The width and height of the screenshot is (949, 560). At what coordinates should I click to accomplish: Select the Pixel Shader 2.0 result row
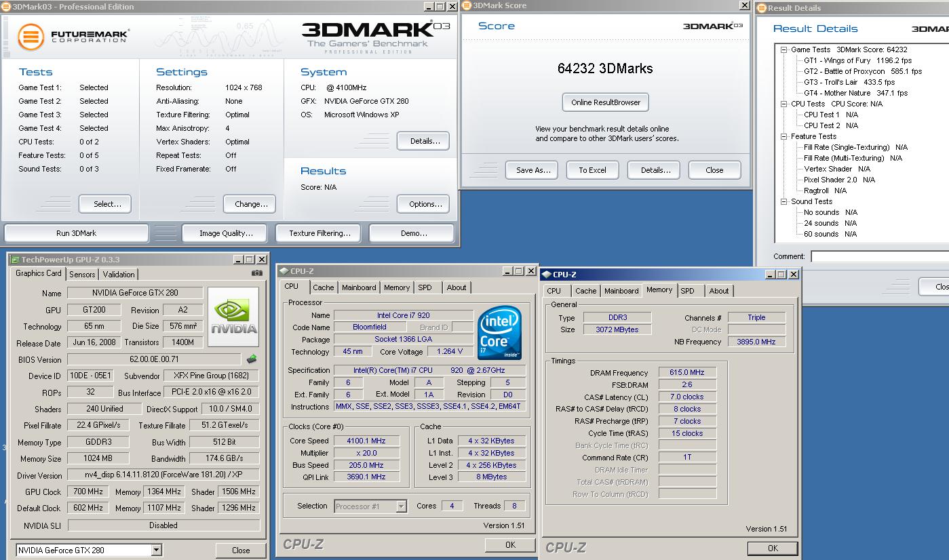coord(839,180)
